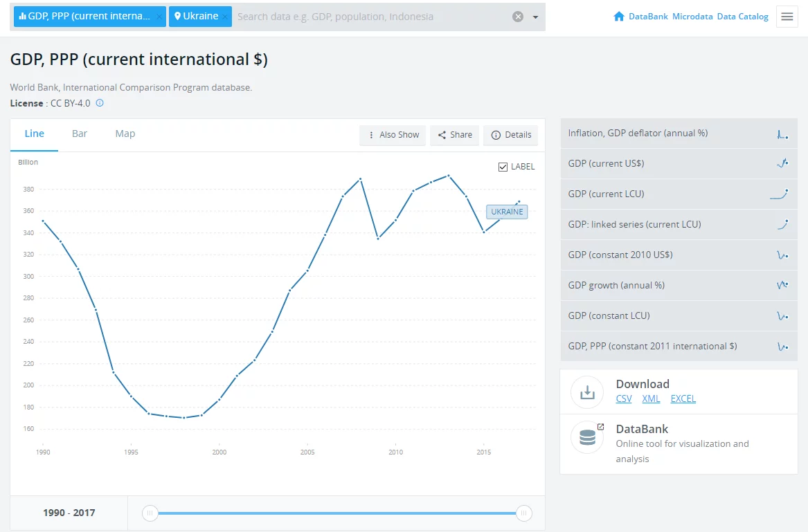808x532 pixels.
Task: Click the Details button
Action: pyautogui.click(x=511, y=135)
